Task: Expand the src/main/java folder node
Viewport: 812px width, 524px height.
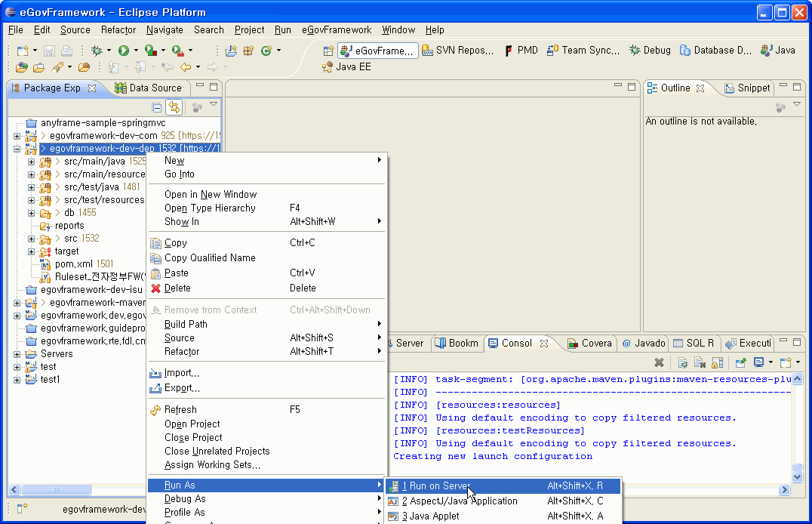Action: coord(31,162)
